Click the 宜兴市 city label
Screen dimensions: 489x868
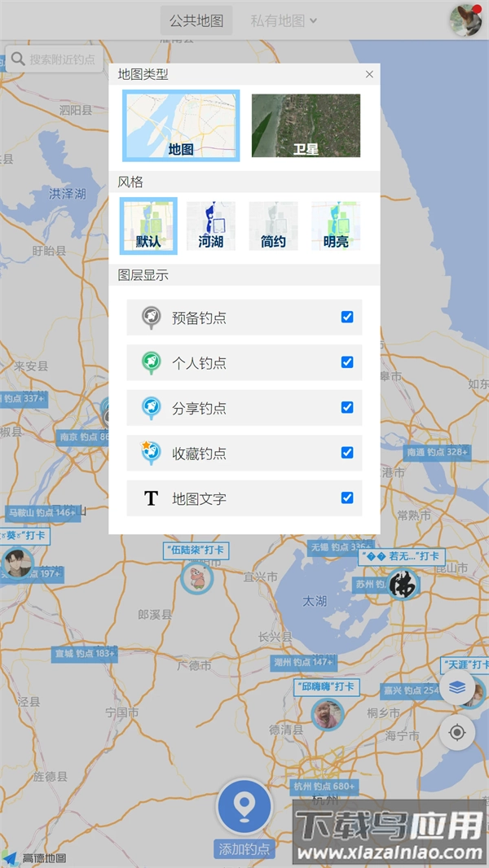tap(260, 576)
